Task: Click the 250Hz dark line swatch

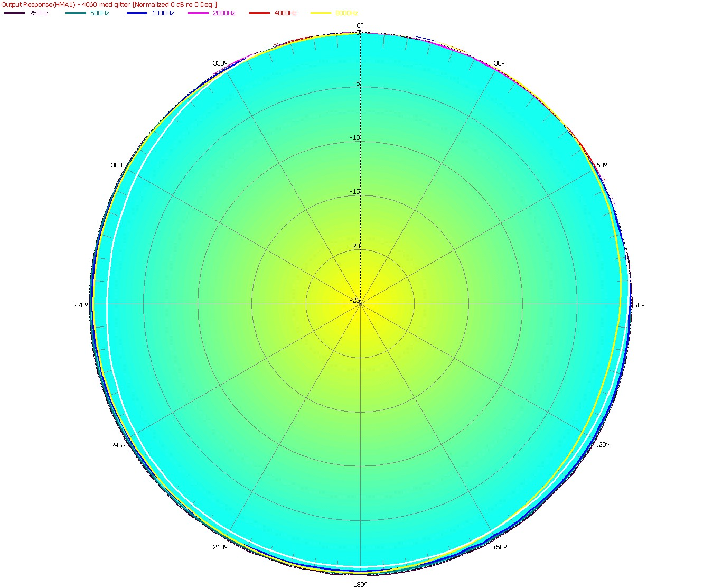Action: tap(15, 13)
